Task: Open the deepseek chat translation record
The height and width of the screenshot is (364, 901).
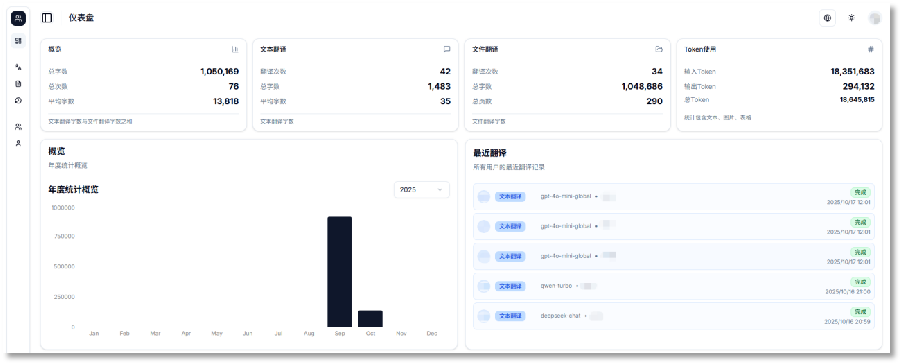Action: 673,316
